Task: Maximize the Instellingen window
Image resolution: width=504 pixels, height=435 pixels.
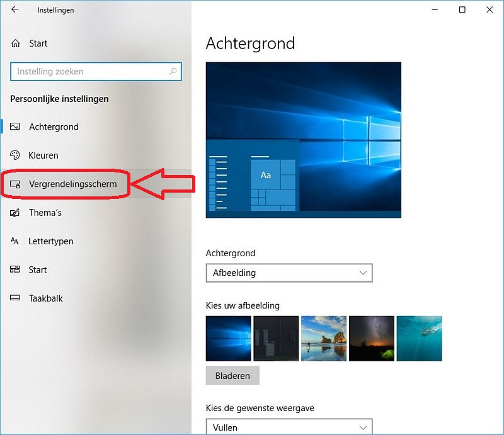Action: (x=462, y=9)
